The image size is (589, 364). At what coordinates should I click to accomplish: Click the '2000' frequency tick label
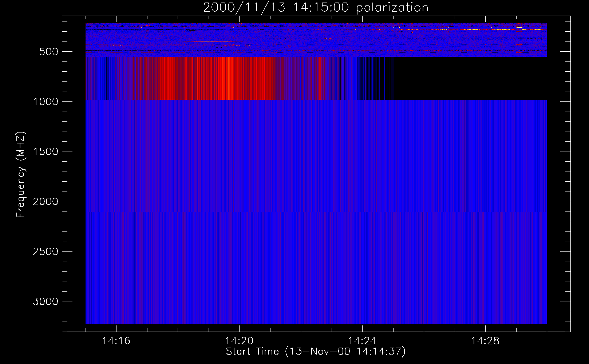[46, 202]
